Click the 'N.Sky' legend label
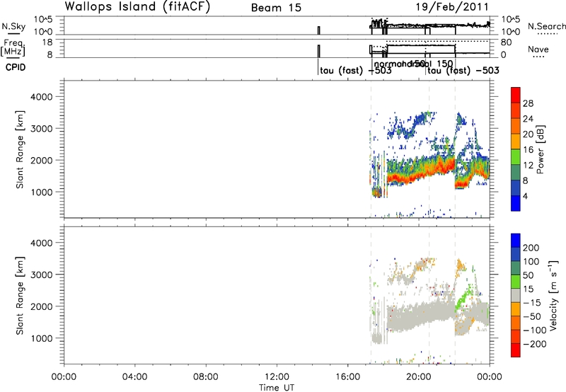This screenshot has width=566, height=392. [13, 26]
